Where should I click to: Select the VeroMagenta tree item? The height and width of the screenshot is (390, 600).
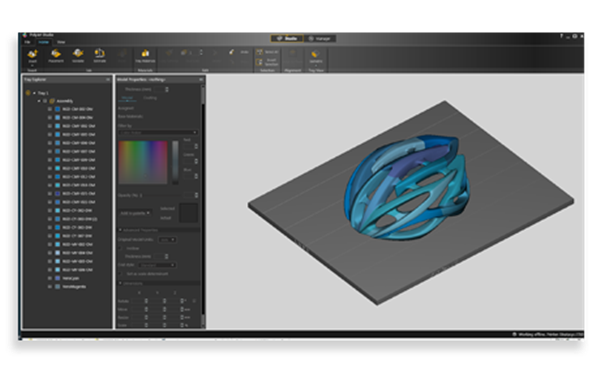coord(74,287)
